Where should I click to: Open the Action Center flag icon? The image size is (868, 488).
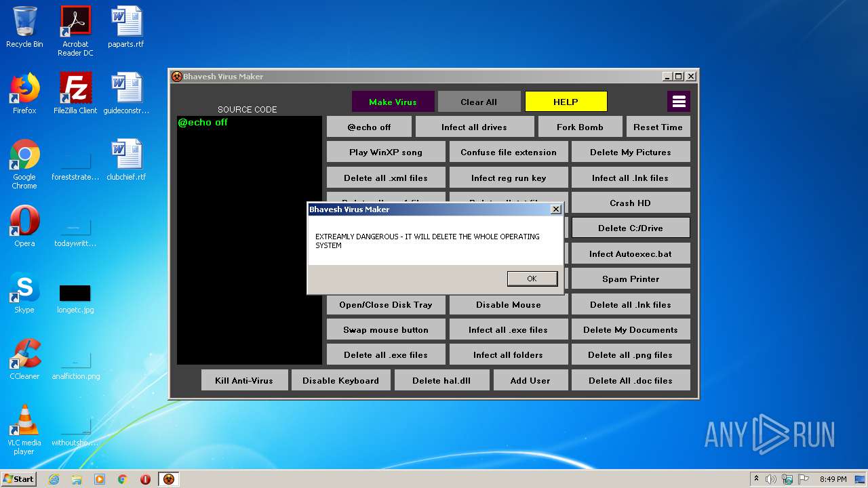point(803,479)
